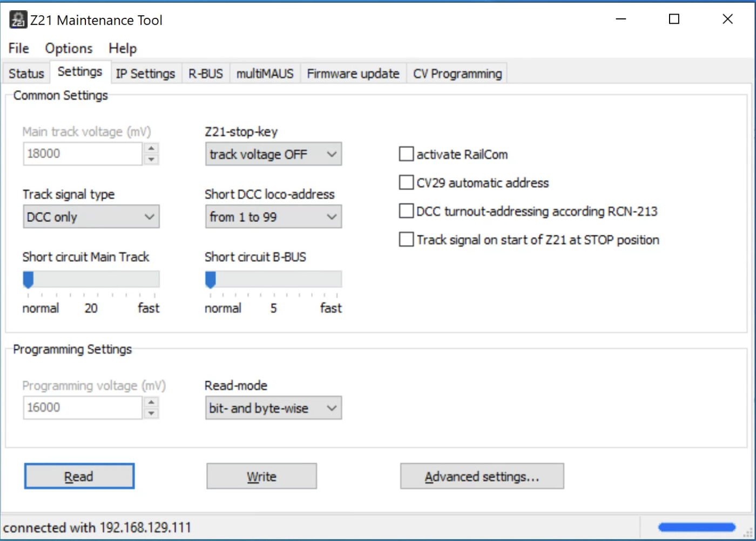Open the File menu

coord(19,49)
